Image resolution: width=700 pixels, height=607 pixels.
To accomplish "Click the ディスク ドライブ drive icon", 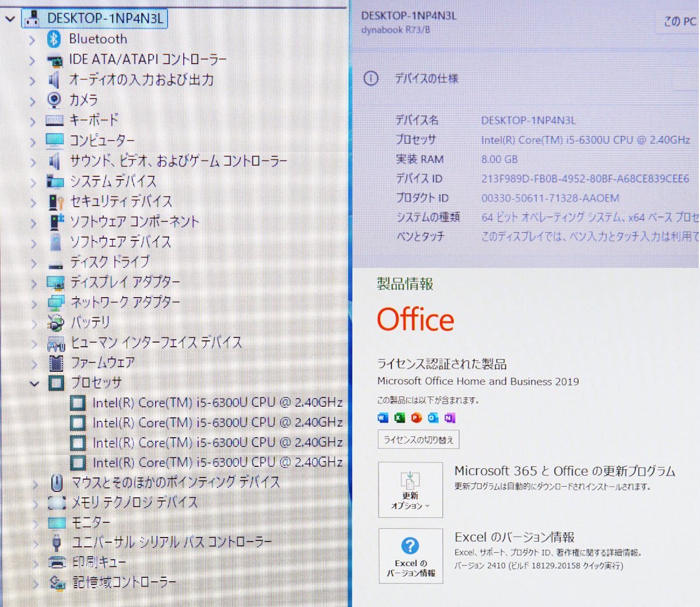I will 56,266.
